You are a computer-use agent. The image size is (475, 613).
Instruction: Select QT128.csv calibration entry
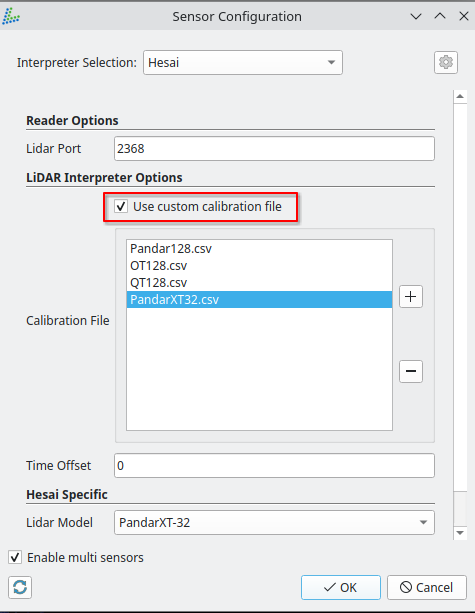click(259, 282)
